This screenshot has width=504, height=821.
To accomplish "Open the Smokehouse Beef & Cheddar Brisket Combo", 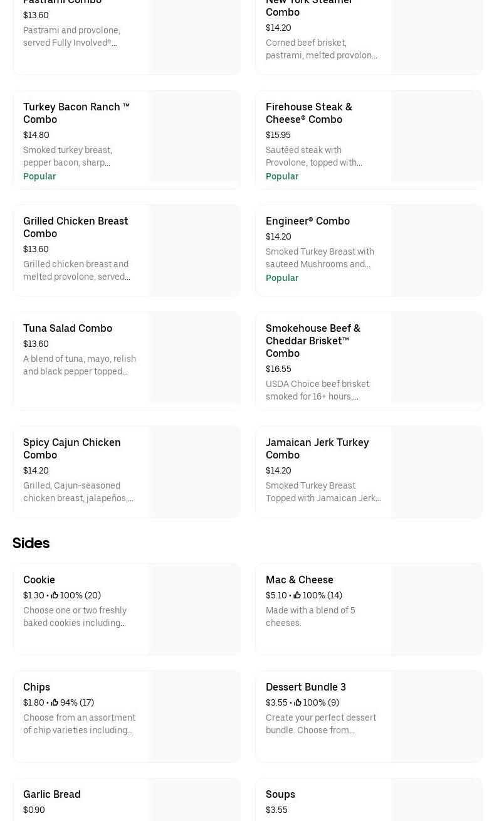I will coord(313,341).
